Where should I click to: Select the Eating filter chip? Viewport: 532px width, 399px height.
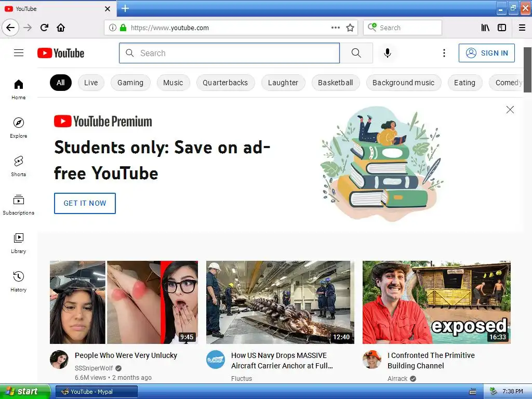(x=465, y=83)
